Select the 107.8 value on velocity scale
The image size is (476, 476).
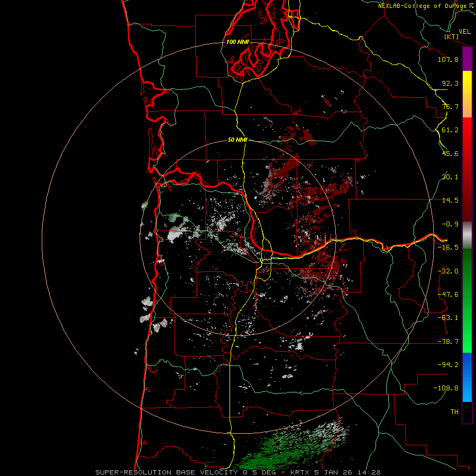point(448,59)
